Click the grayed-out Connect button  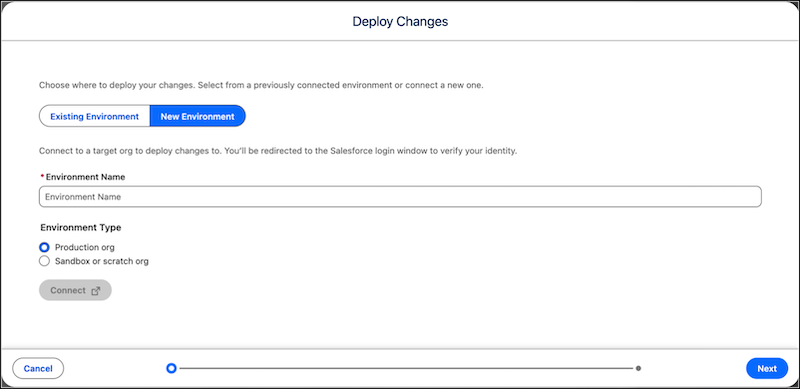point(75,290)
